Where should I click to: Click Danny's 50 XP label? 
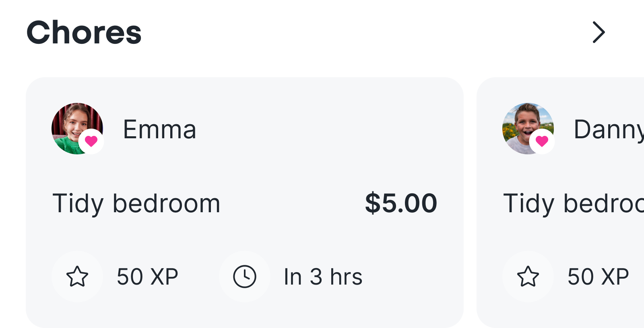[598, 277]
